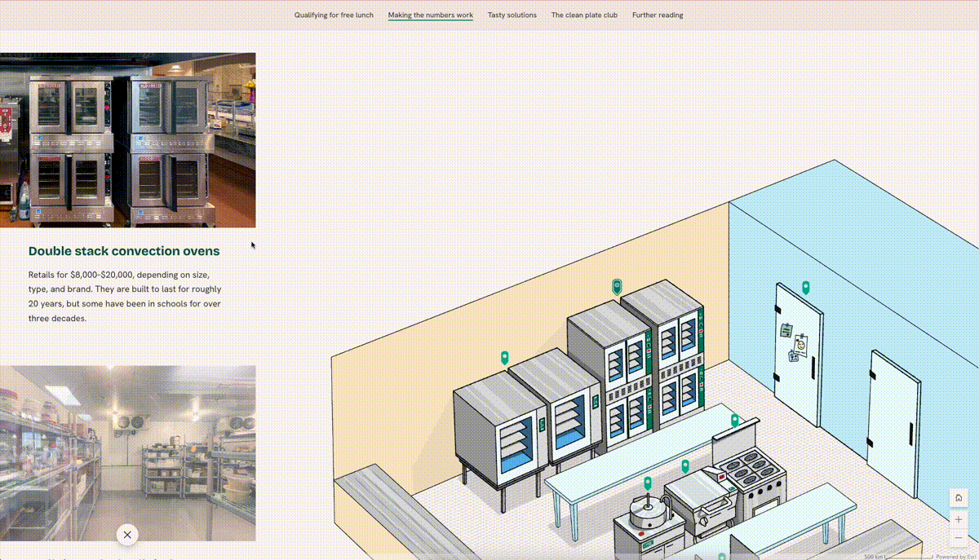The image size is (979, 560).
Task: Reselect the Making the numbers work tab
Action: point(430,15)
